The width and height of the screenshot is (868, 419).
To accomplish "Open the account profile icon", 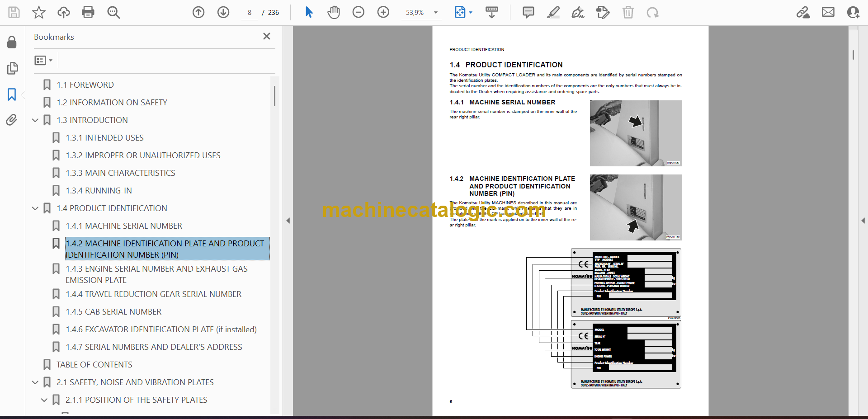I will pyautogui.click(x=853, y=12).
